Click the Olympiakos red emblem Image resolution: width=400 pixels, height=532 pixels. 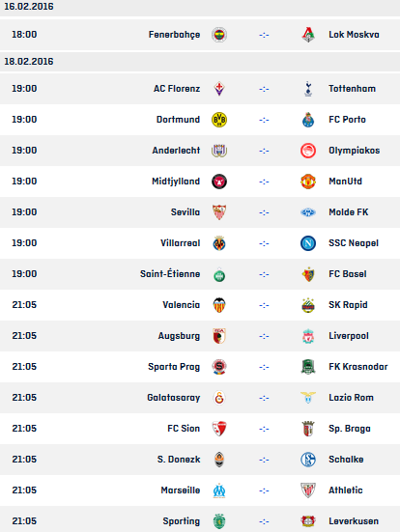(308, 151)
